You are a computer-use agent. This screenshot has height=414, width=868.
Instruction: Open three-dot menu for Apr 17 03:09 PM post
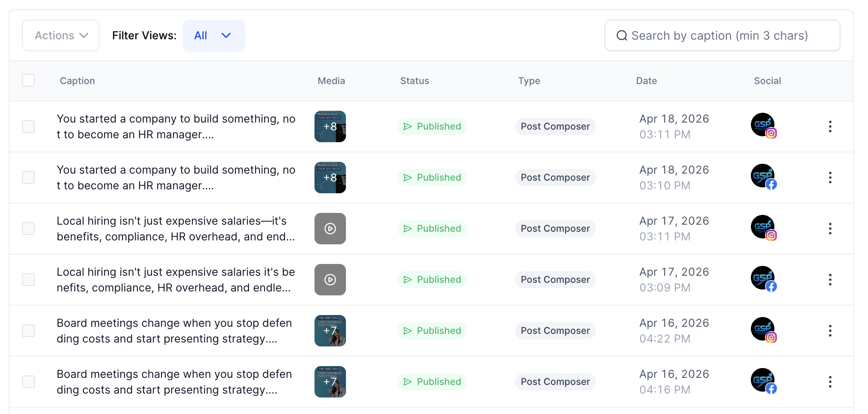[x=830, y=280]
